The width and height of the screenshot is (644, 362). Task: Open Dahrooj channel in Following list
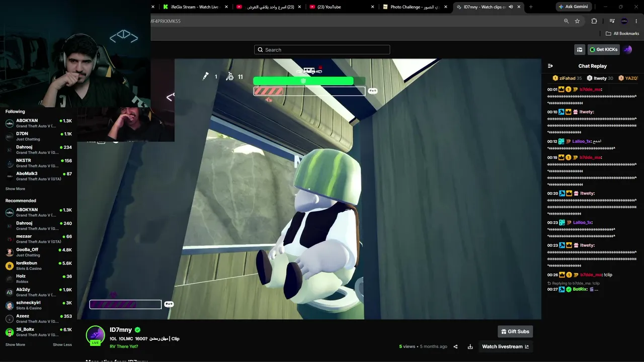pyautogui.click(x=39, y=150)
